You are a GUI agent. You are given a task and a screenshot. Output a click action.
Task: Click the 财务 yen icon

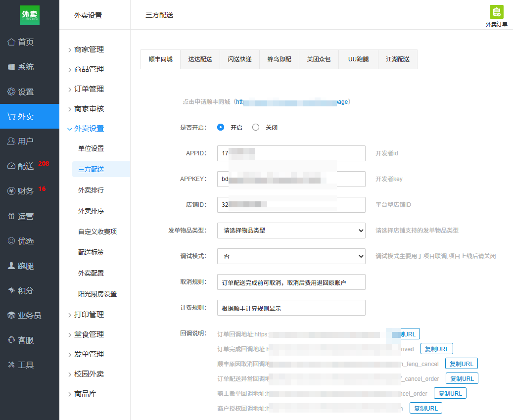11,191
